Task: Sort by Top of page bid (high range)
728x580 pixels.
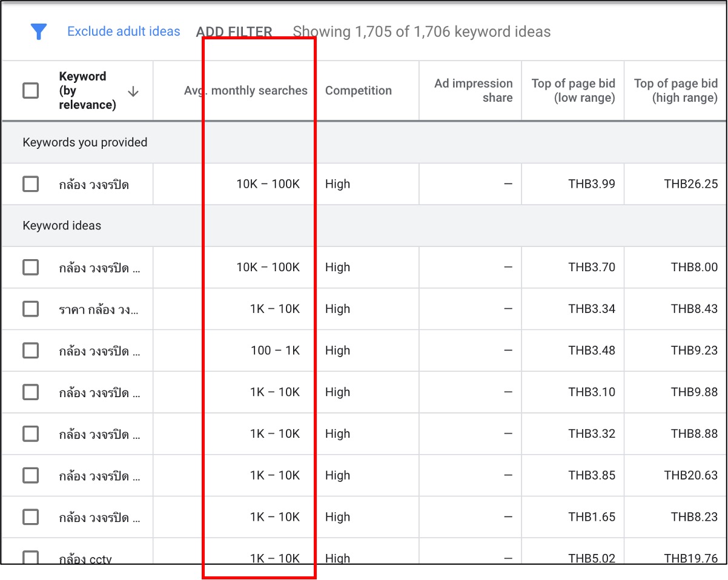Action: coord(676,91)
